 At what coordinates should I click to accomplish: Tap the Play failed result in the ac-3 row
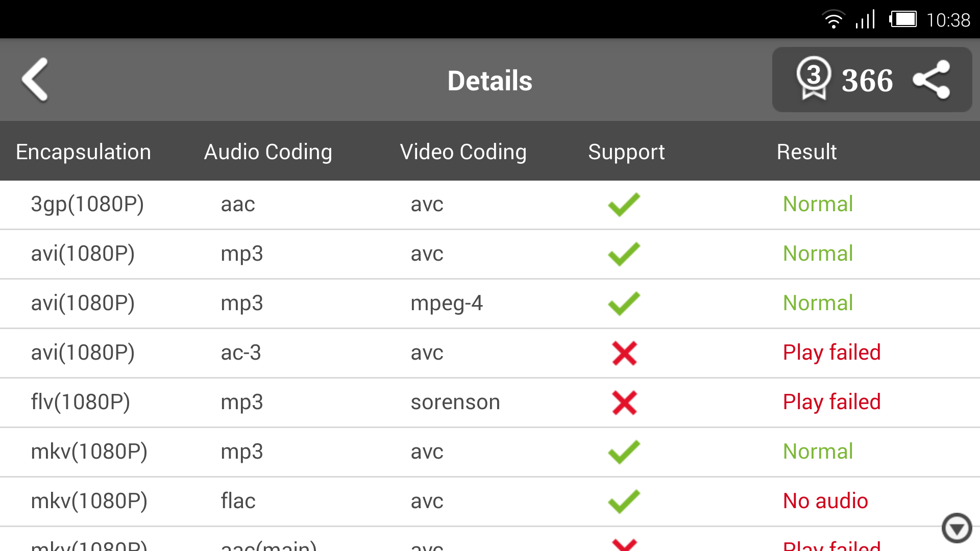tap(831, 353)
